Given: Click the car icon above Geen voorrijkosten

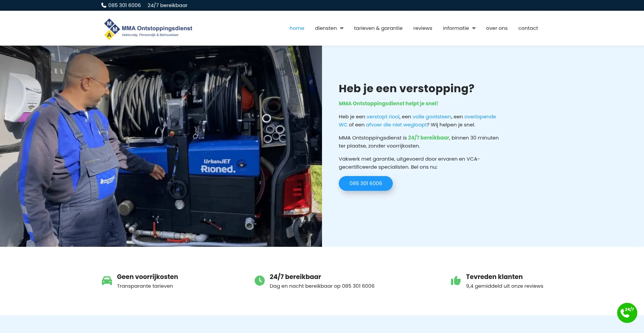Looking at the screenshot, I should point(107,280).
